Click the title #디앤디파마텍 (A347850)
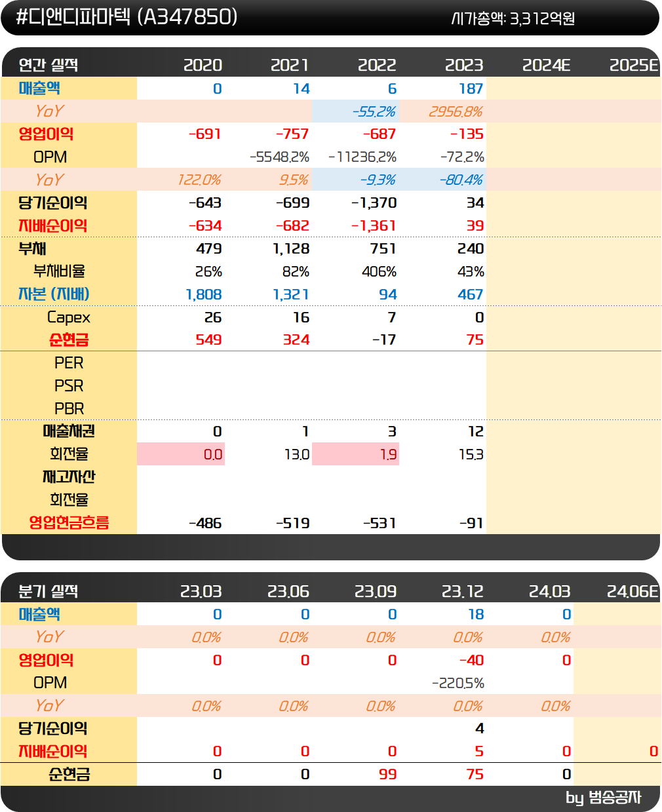 (x=127, y=17)
